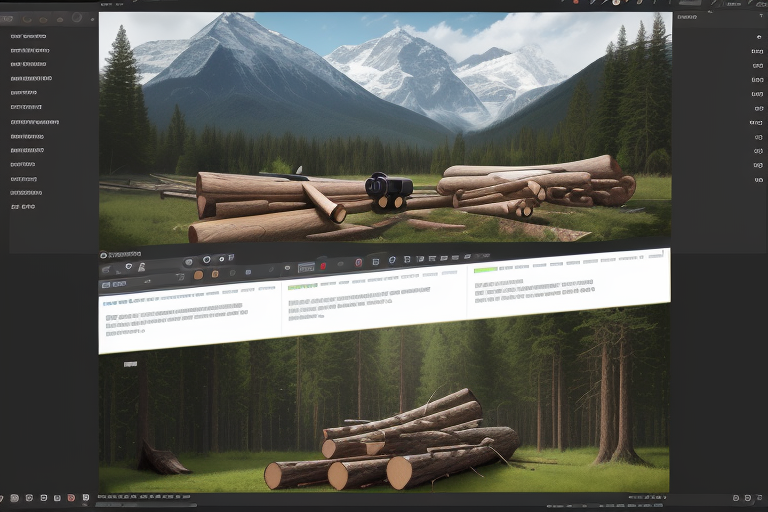Screen dimensions: 768x512
Task: Expand the first entry in the left panel list
Action: (x=29, y=37)
